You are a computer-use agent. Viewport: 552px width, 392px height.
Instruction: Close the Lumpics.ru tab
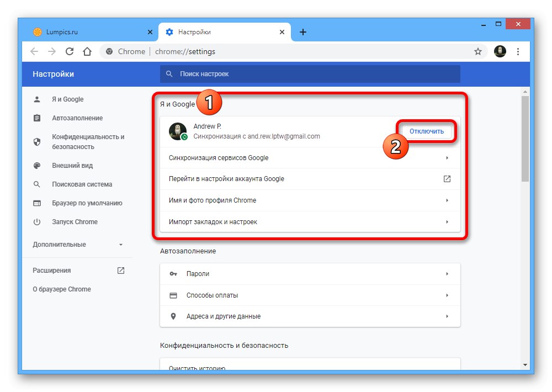point(150,32)
